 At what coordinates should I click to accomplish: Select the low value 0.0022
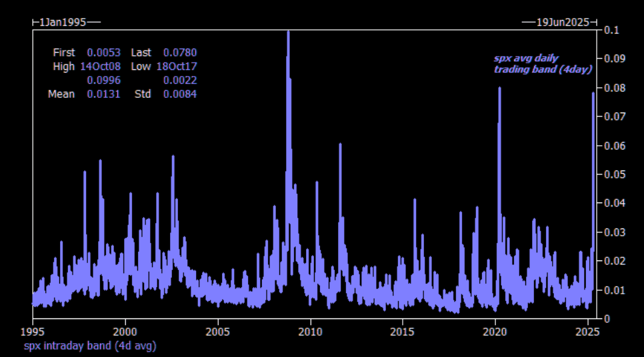click(180, 81)
